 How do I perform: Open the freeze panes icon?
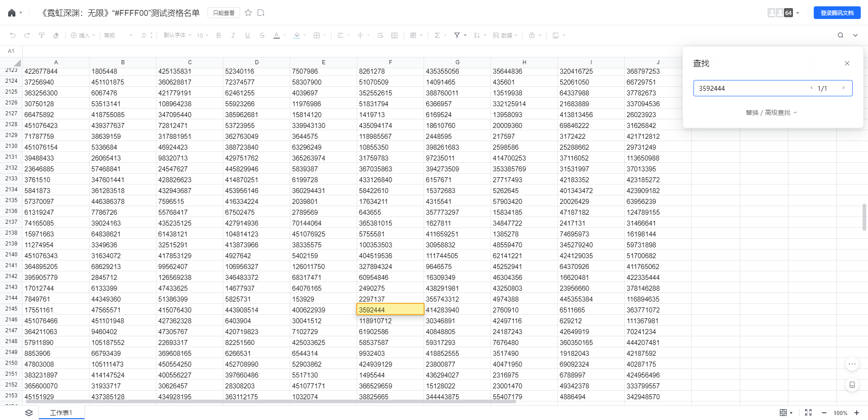(556, 35)
